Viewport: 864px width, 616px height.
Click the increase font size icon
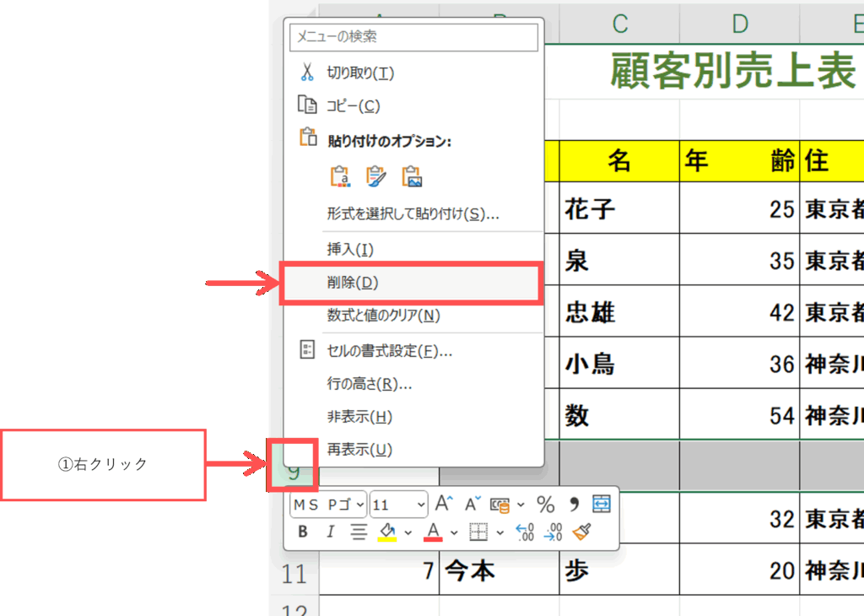444,505
